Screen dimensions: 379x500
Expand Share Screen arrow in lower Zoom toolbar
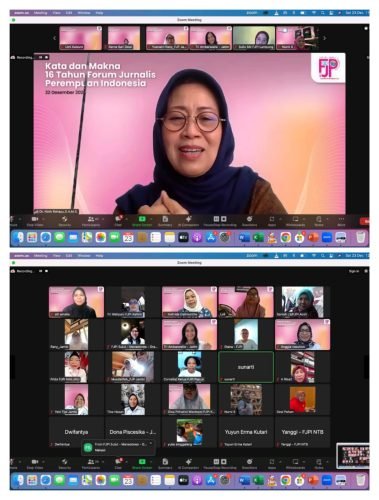pos(152,462)
